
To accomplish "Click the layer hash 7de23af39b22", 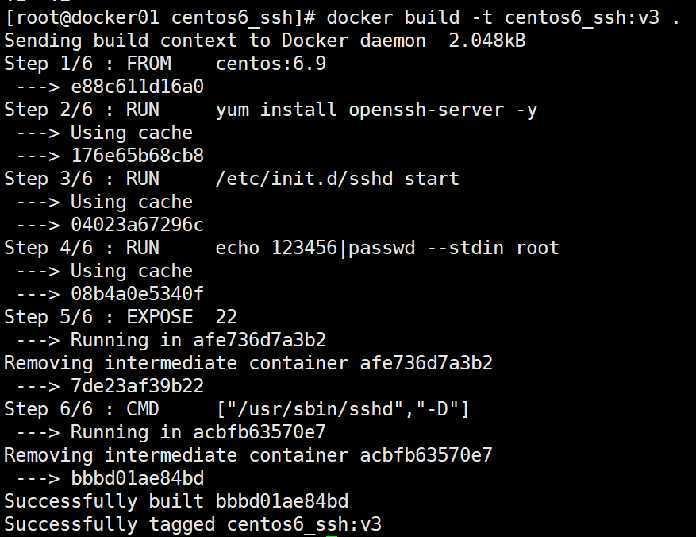I will [x=137, y=386].
